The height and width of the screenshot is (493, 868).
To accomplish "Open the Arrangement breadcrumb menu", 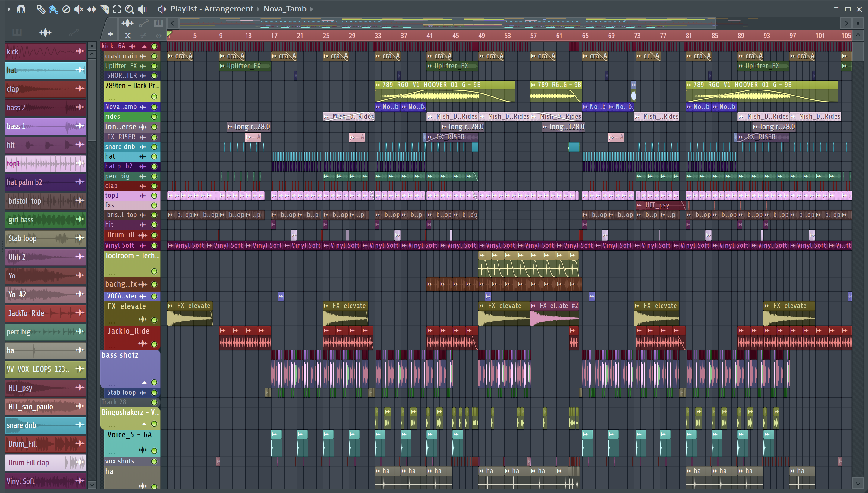I will [228, 9].
